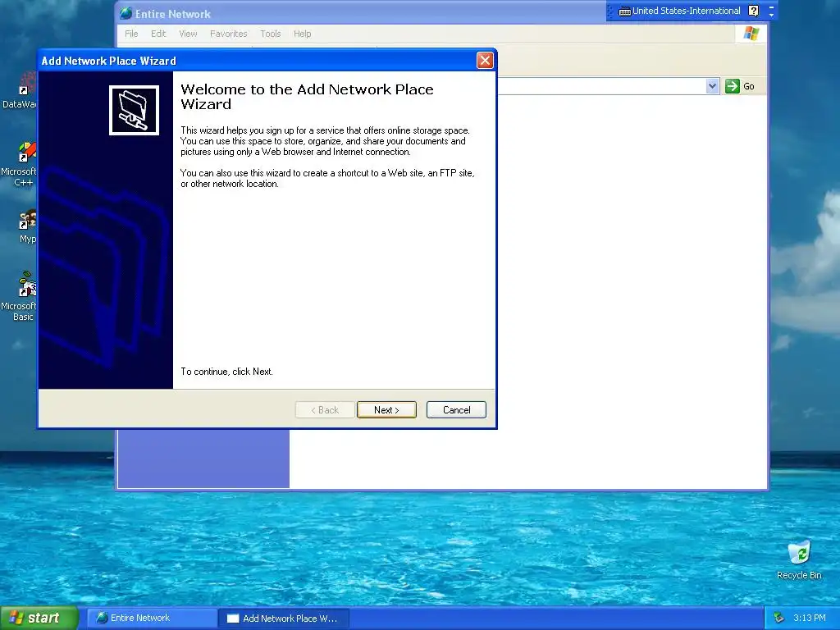Screen dimensions: 840x630
Task: Open the language bar options arrow
Action: click(x=771, y=15)
